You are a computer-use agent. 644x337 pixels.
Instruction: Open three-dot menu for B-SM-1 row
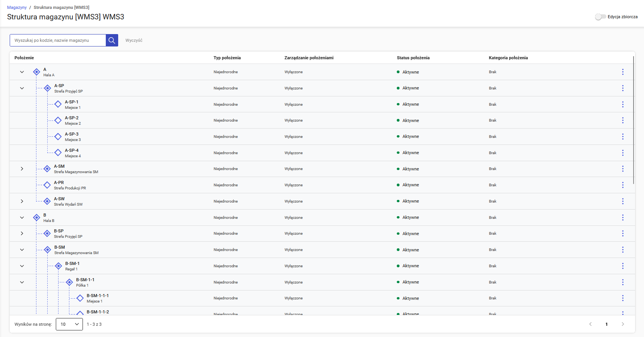623,266
